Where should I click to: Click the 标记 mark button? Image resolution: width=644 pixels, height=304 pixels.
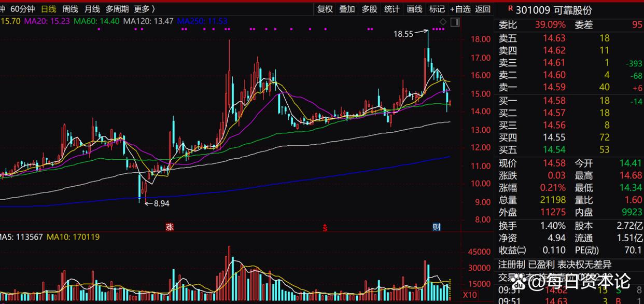point(437,9)
